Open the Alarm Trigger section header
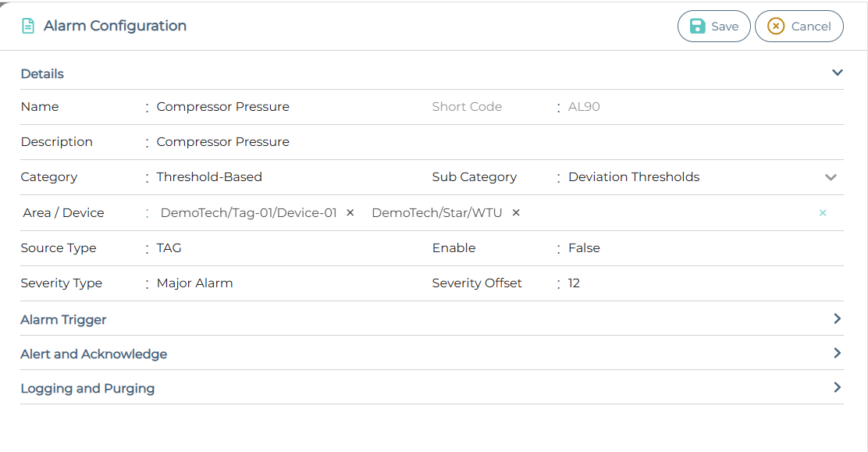The image size is (868, 452). tap(63, 319)
